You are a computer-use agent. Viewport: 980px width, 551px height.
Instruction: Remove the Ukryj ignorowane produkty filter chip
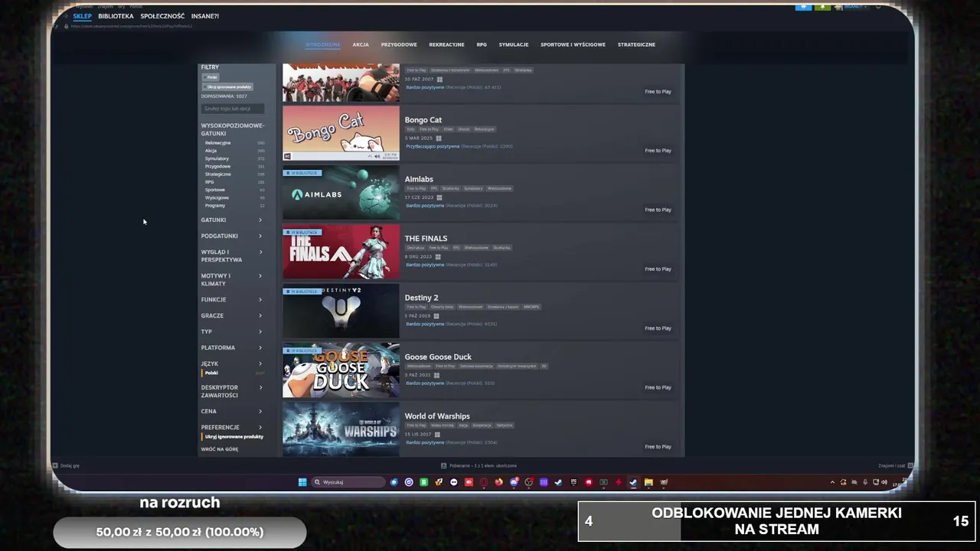click(x=228, y=86)
